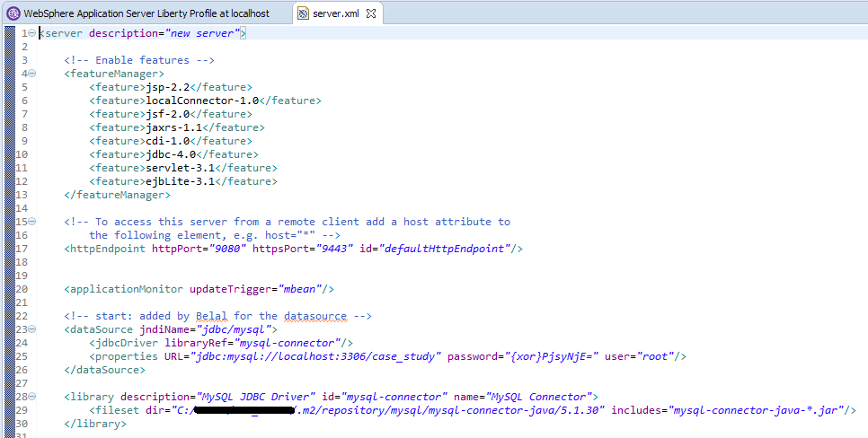868x438 pixels.
Task: Click the closing featureManager tag
Action: 117,196
